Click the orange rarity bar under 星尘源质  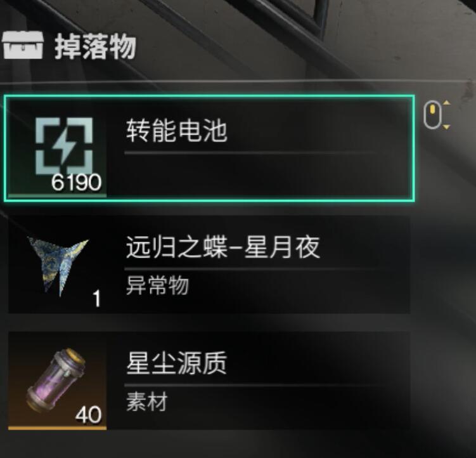(58, 428)
